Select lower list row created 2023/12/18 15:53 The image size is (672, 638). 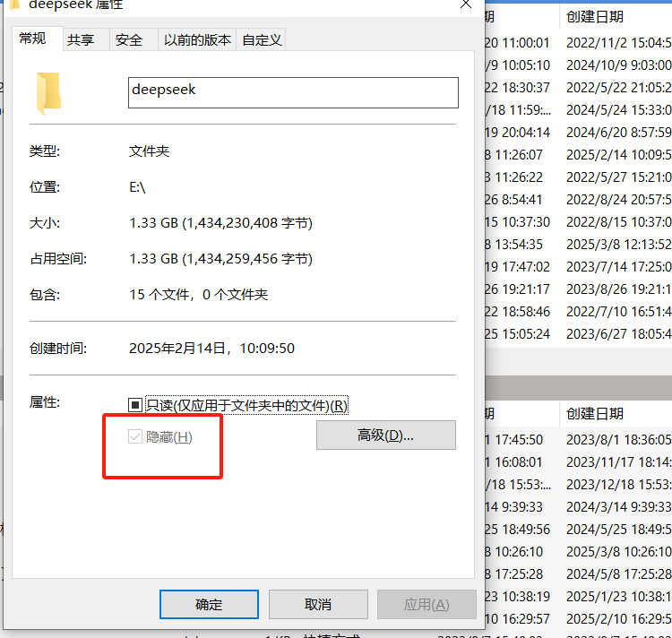(578, 485)
